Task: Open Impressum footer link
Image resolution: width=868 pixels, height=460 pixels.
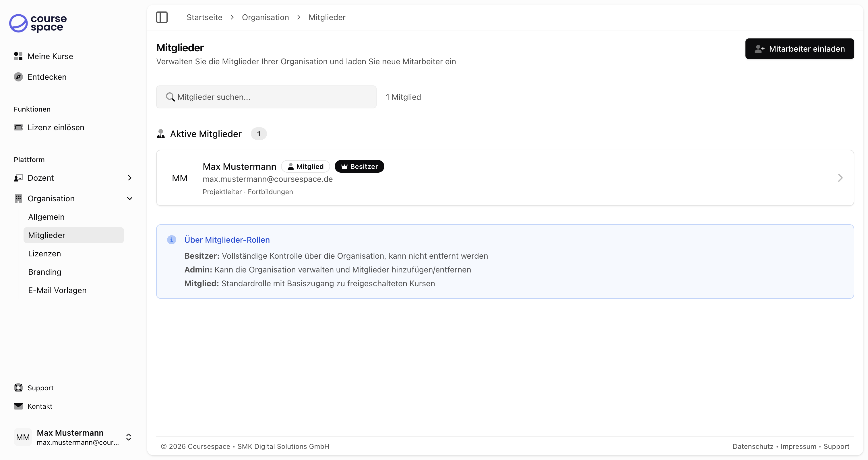Action: [x=798, y=446]
